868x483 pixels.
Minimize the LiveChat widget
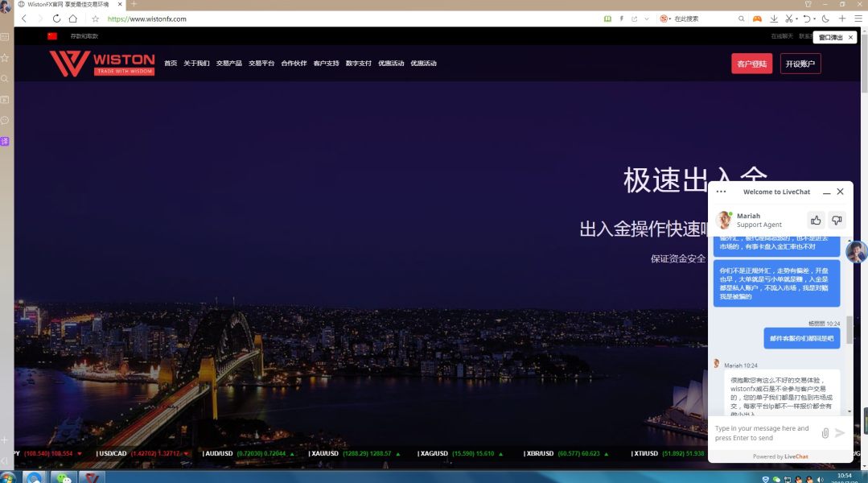coord(826,192)
